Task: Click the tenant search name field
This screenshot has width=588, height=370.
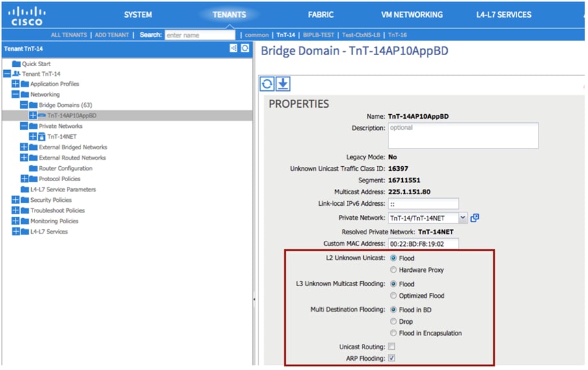Action: [x=200, y=35]
